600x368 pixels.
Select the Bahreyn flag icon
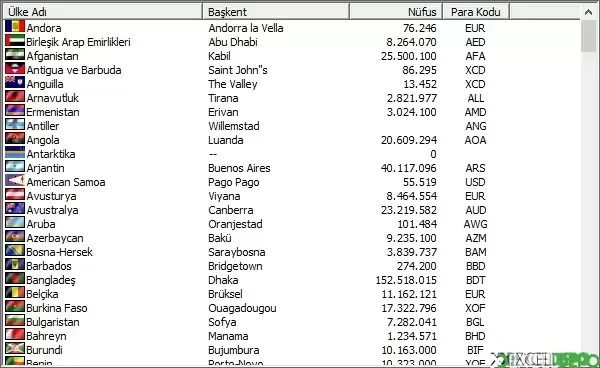[15, 335]
